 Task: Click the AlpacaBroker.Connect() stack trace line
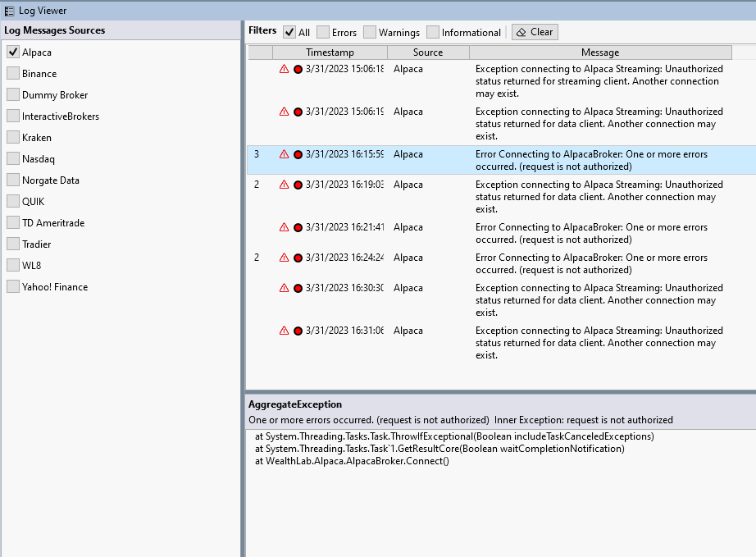[352, 461]
